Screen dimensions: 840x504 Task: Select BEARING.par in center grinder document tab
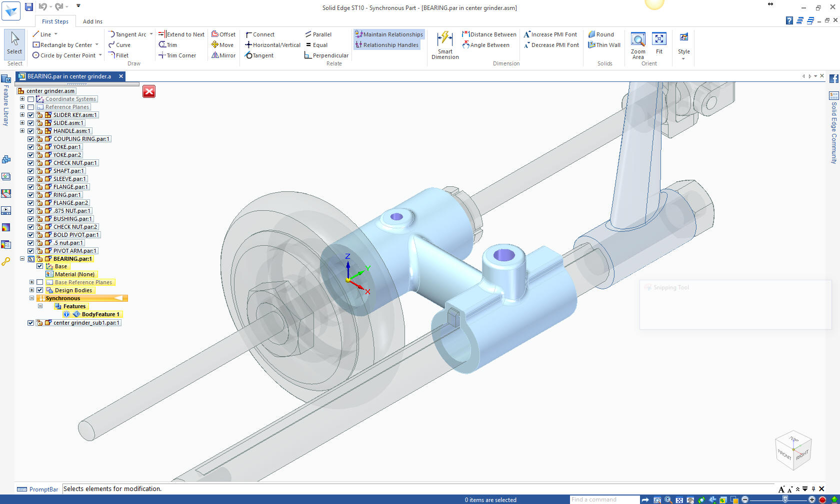point(69,76)
